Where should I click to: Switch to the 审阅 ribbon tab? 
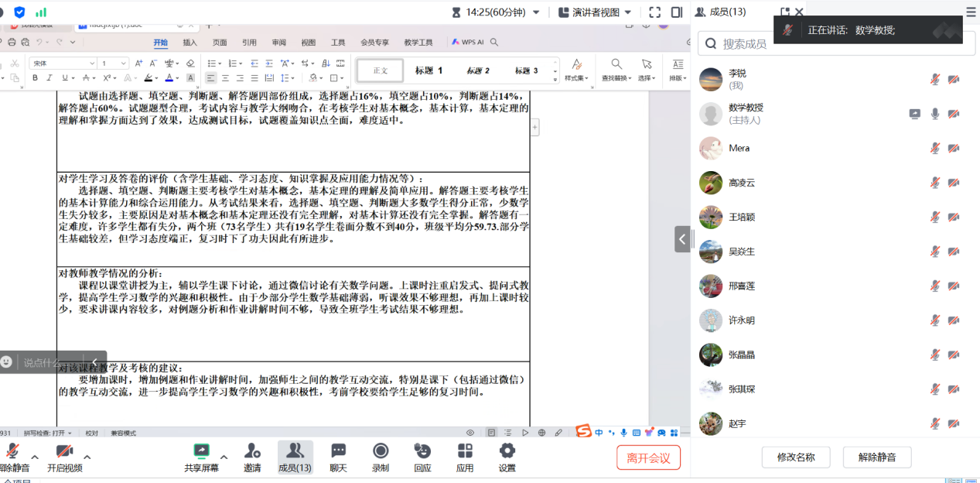pos(278,43)
